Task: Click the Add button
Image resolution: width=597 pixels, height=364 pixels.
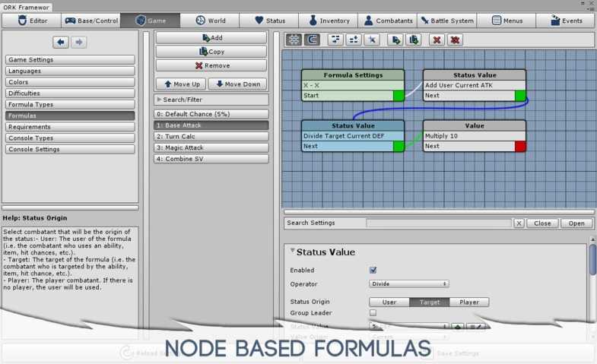Action: pos(211,38)
